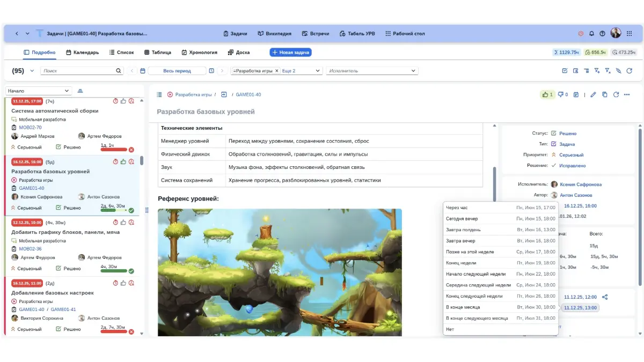
Task: Switch to the Таблица view tab
Action: click(158, 53)
